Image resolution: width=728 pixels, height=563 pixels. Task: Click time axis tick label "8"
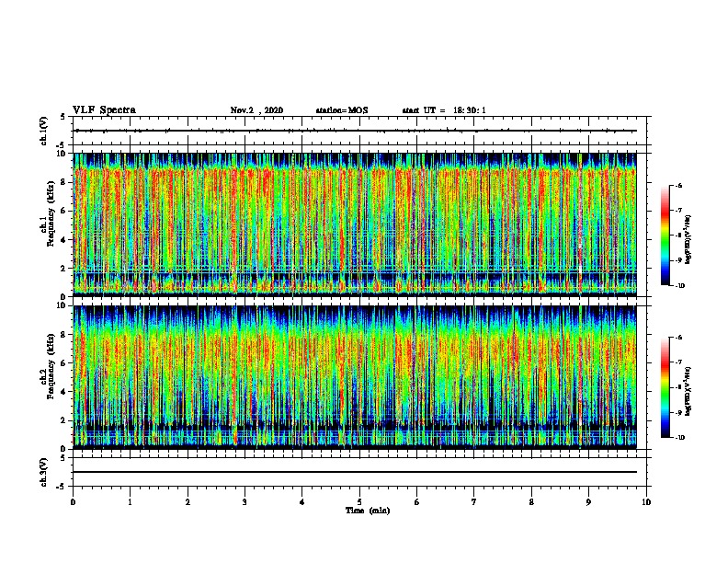(531, 502)
